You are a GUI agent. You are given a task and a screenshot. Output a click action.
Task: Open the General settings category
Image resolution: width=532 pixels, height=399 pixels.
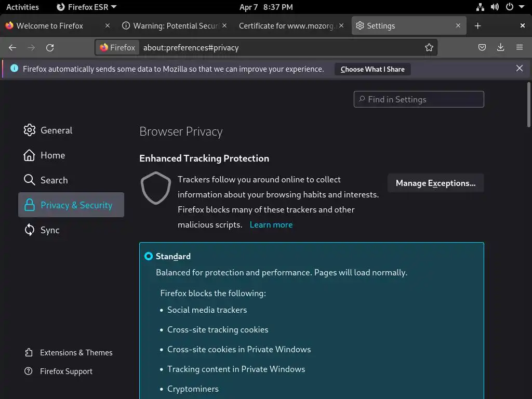(x=56, y=130)
